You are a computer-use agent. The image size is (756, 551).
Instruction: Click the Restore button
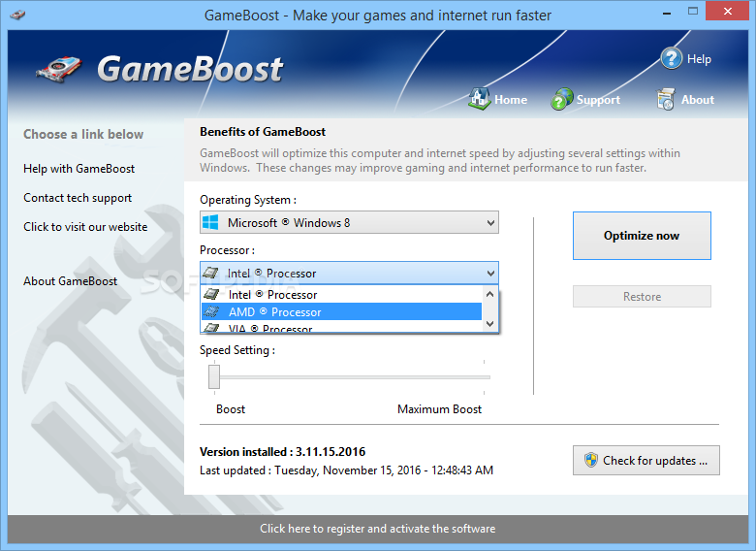pos(642,296)
